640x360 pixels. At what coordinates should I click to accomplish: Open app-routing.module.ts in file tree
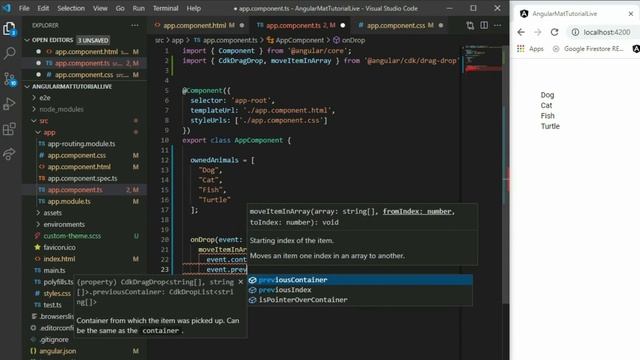[x=81, y=144]
